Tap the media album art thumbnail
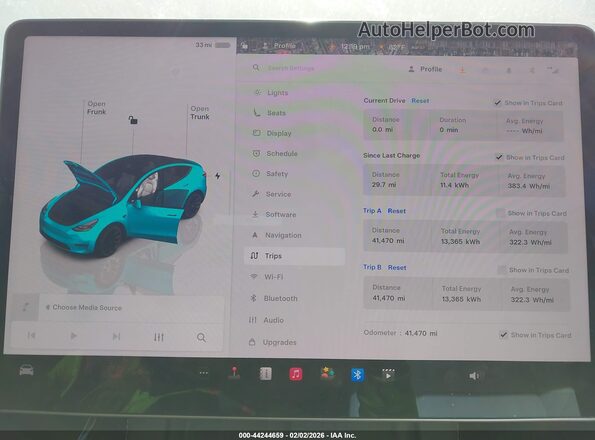595x440 pixels. pos(25,307)
